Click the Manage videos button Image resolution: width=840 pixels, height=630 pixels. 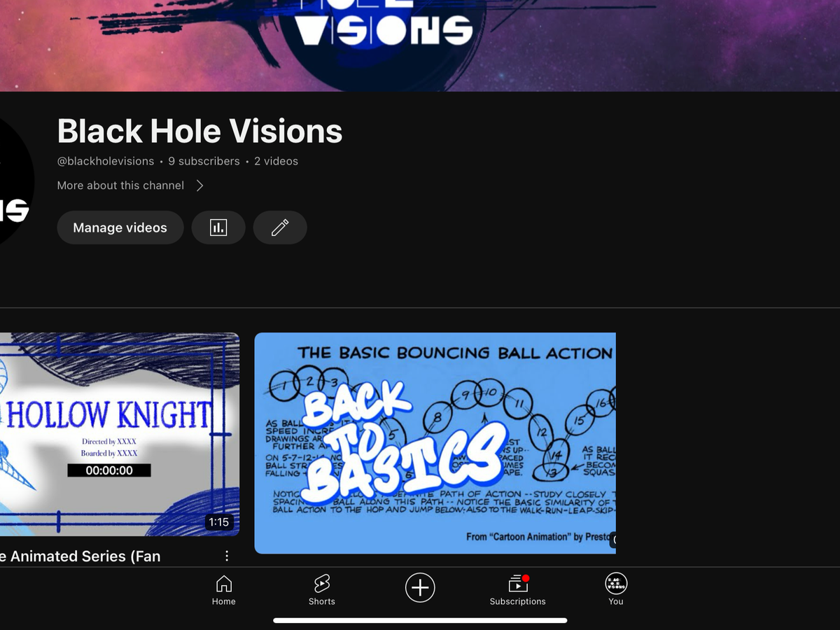(x=120, y=227)
